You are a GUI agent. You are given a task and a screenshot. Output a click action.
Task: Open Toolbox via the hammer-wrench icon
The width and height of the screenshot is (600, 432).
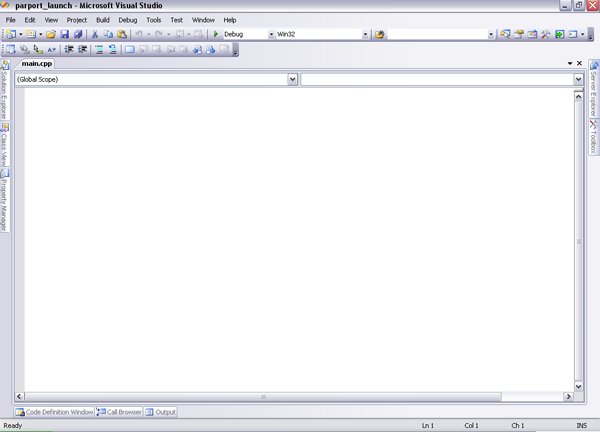coord(546,34)
